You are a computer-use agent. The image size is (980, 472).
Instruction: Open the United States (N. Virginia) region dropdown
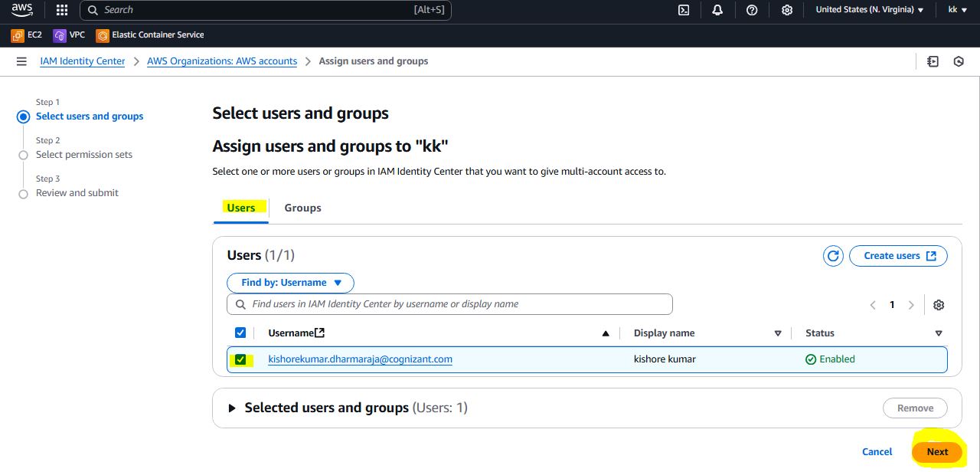coord(869,10)
